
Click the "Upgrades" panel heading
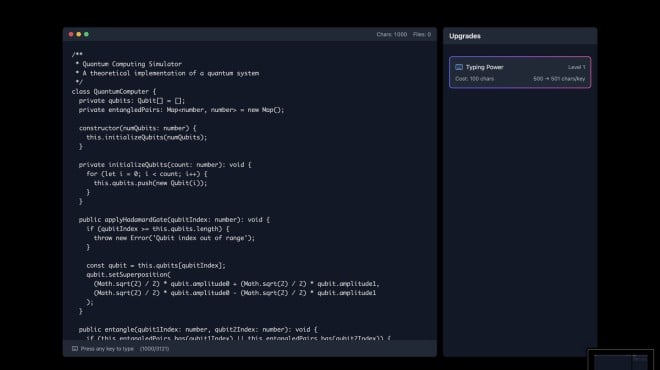point(465,36)
